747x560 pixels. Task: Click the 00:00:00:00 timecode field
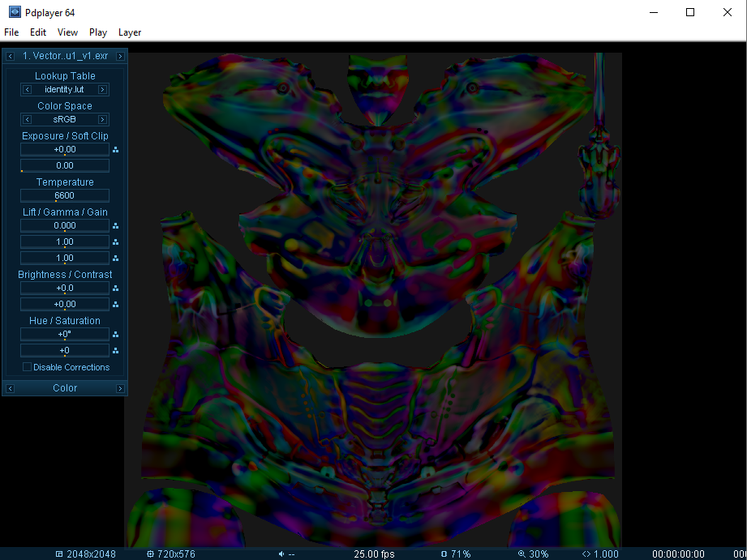[x=679, y=554]
